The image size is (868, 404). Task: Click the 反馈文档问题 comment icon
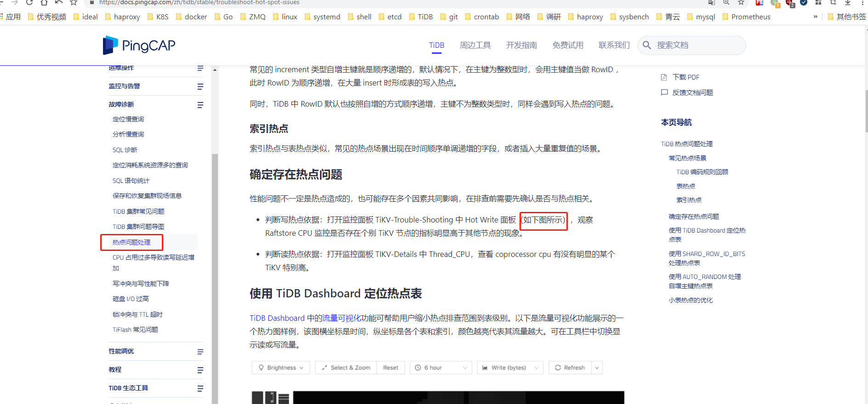(x=664, y=92)
